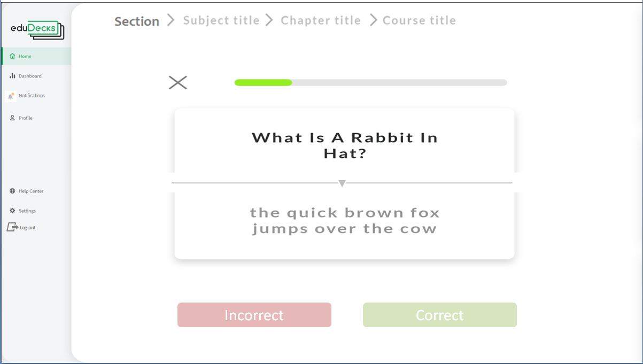The image size is (643, 364).
Task: Click the Notifications bell icon
Action: pos(11,96)
